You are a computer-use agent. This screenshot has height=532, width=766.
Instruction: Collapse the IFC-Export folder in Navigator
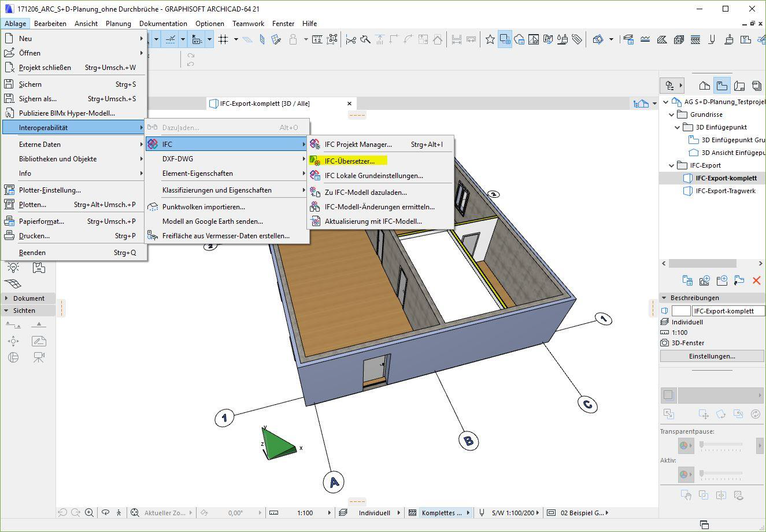[672, 165]
